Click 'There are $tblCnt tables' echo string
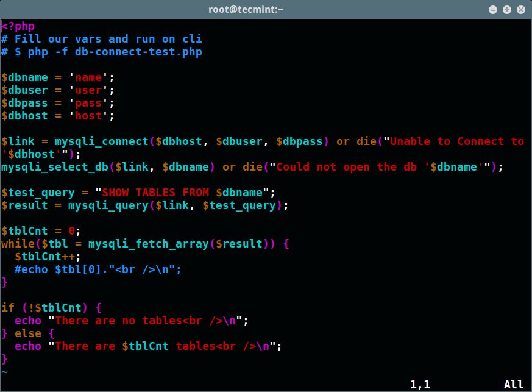532x392 pixels. click(162, 346)
